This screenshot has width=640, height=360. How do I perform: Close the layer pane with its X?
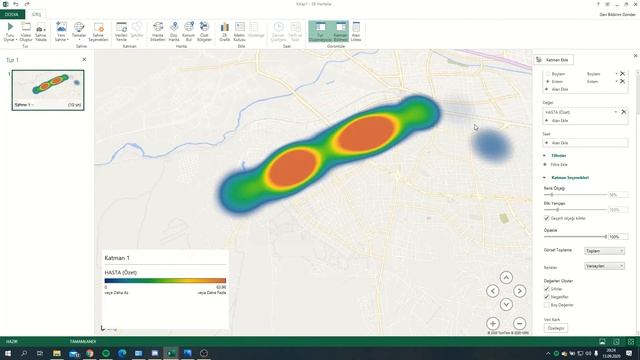(636, 56)
